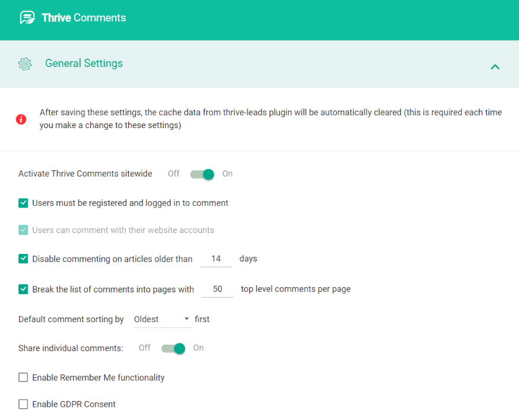Image resolution: width=519 pixels, height=420 pixels.
Task: Click the sorting dropdown arrow
Action: click(187, 319)
